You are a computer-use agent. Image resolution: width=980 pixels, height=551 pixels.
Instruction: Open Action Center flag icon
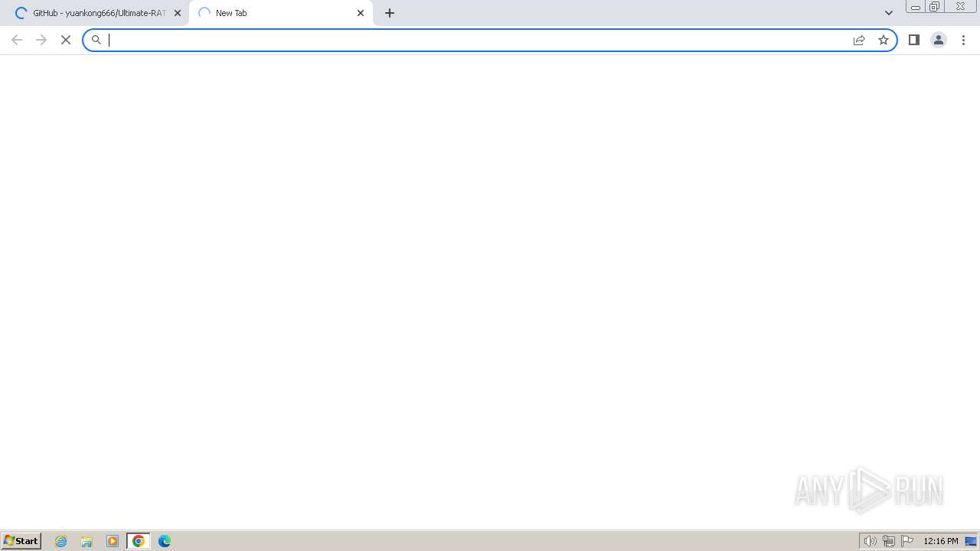[x=907, y=541]
